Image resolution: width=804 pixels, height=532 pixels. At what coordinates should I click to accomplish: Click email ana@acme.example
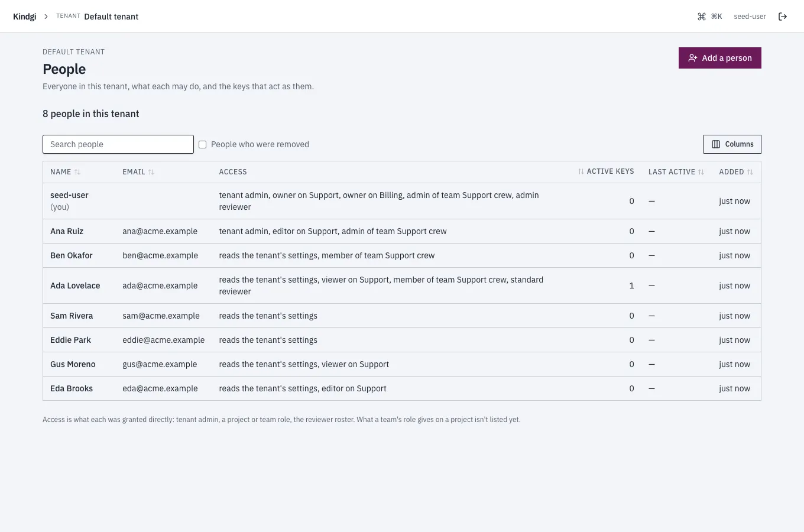[x=160, y=231]
